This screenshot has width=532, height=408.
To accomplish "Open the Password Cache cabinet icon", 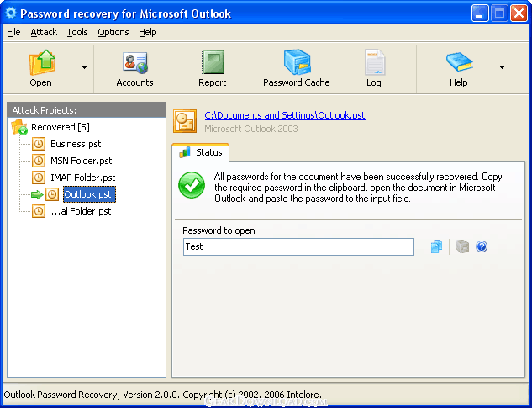I will [297, 62].
